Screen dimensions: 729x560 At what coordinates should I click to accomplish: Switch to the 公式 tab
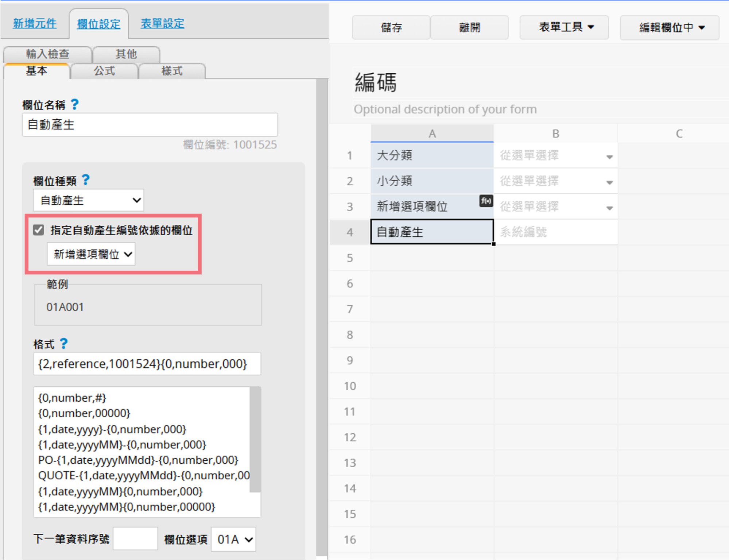(x=104, y=71)
